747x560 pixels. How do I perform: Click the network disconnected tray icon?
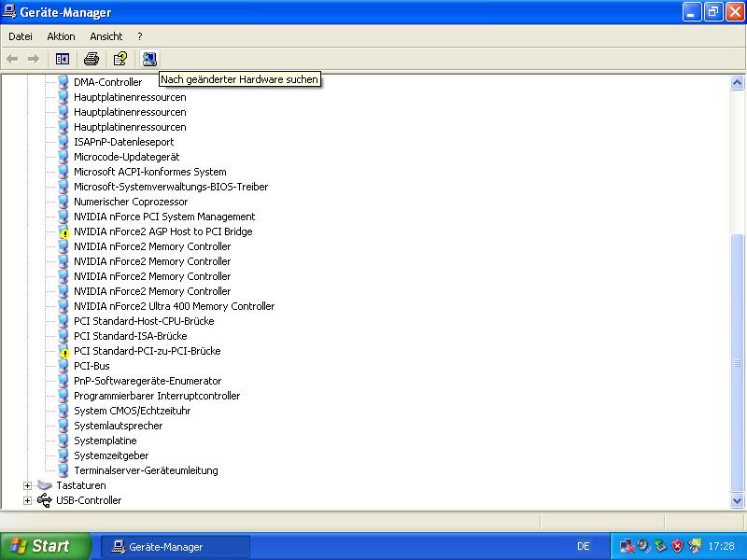tap(627, 546)
